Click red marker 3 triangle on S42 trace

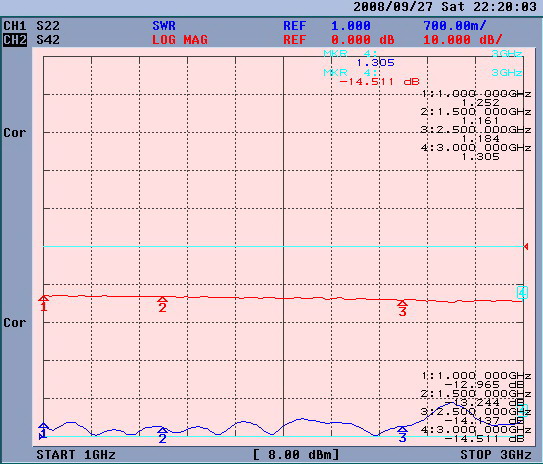(x=402, y=303)
